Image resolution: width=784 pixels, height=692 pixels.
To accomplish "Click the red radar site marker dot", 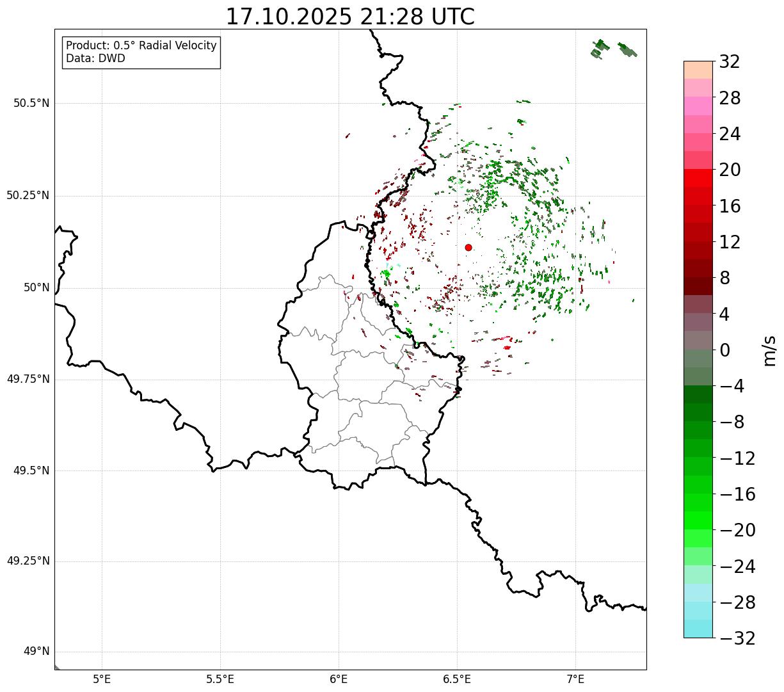I will coord(468,247).
